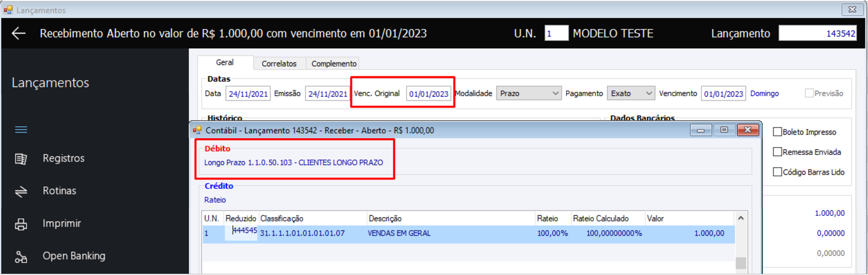This screenshot has width=868, height=275.
Task: Click the Imprimir printer icon
Action: pyautogui.click(x=21, y=224)
